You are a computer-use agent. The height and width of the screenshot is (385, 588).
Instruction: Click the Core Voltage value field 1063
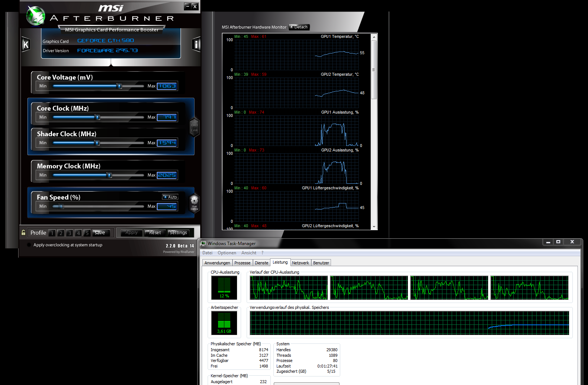(167, 86)
